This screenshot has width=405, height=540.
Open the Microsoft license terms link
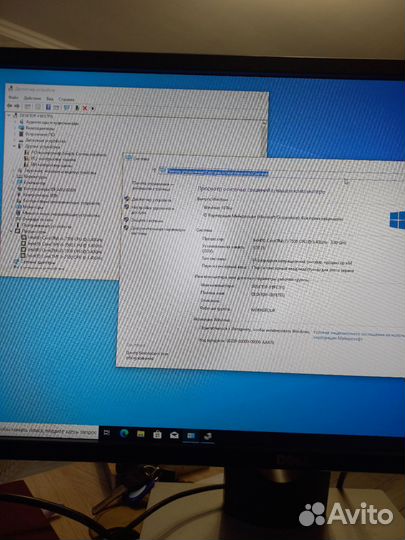click(358, 336)
